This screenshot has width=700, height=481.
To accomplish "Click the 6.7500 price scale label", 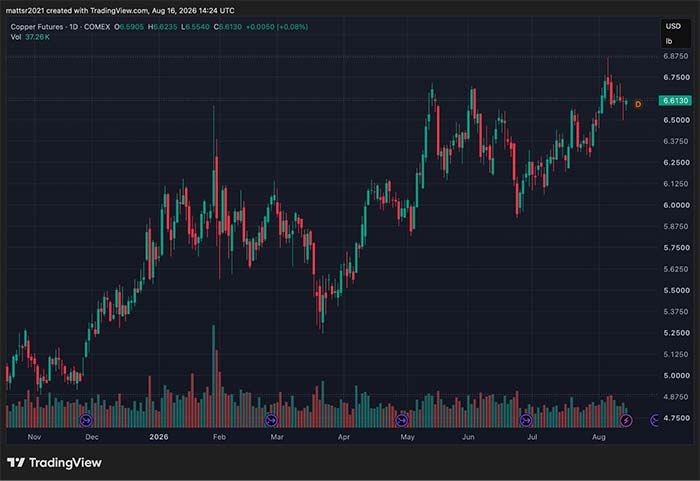I will click(x=676, y=77).
